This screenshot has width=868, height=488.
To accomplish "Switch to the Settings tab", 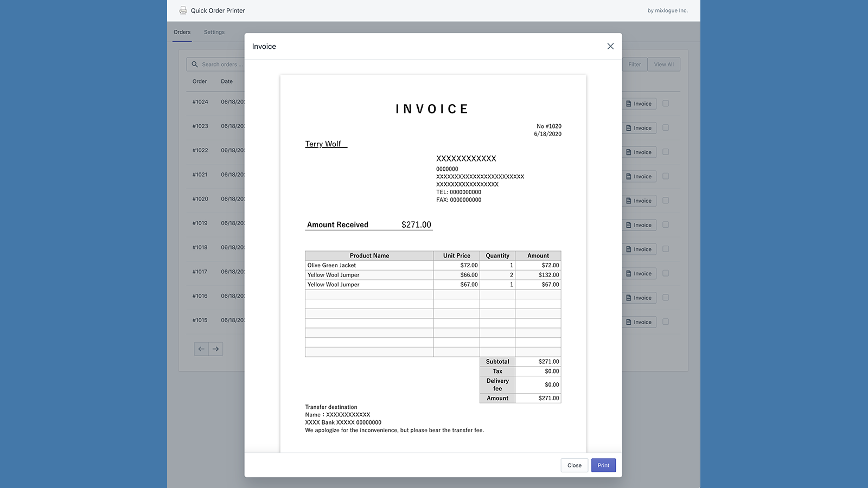I will point(214,32).
